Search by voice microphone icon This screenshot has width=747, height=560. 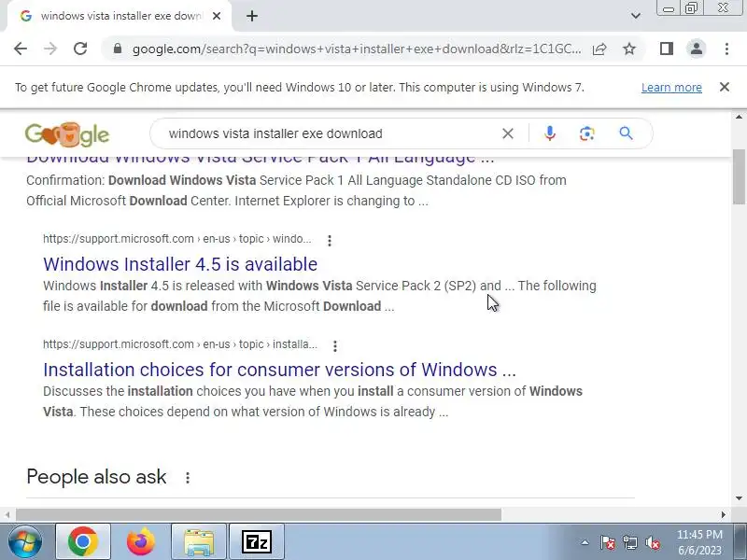[x=550, y=133]
